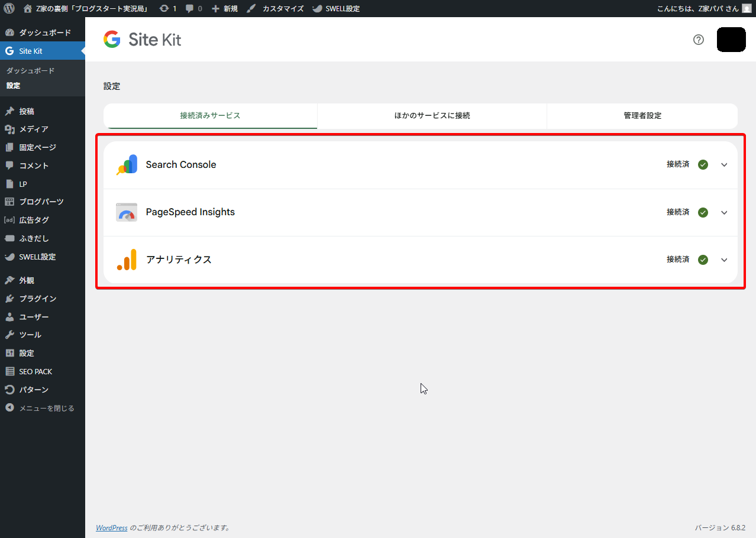Click the user avatar in admin bar
This screenshot has width=756, height=538.
pos(747,9)
